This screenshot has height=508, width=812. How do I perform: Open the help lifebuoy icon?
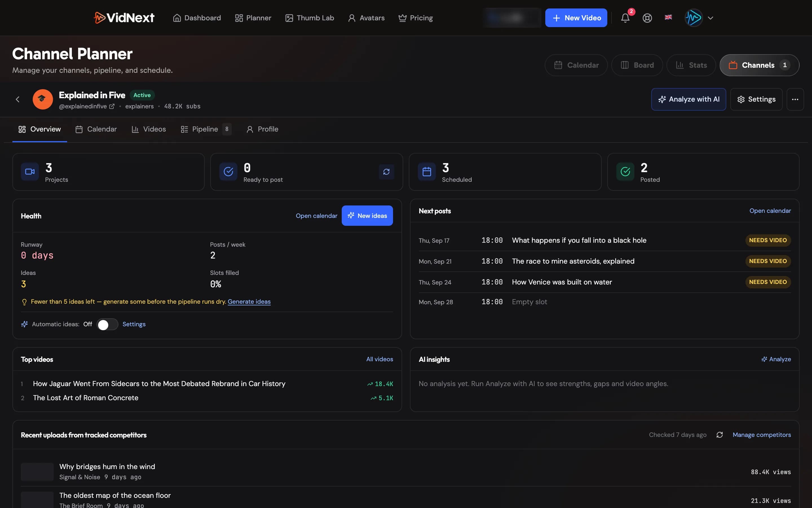coord(647,18)
